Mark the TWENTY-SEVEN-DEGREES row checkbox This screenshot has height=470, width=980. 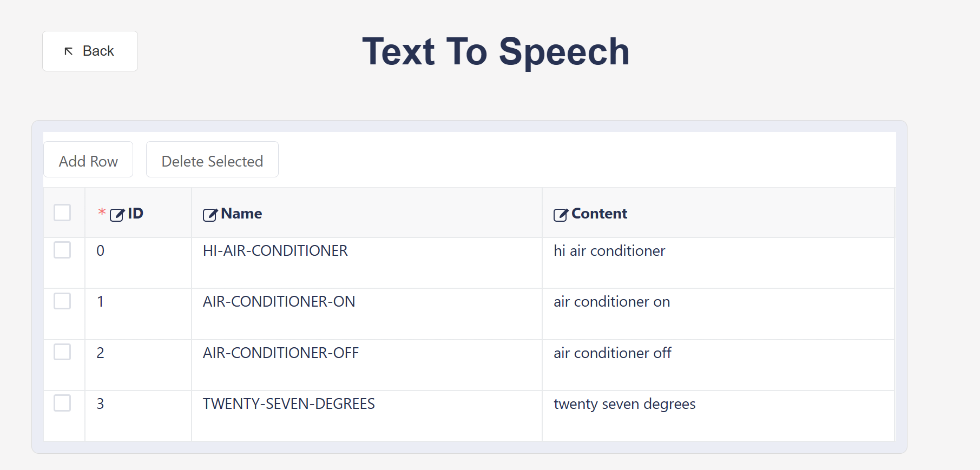click(62, 403)
